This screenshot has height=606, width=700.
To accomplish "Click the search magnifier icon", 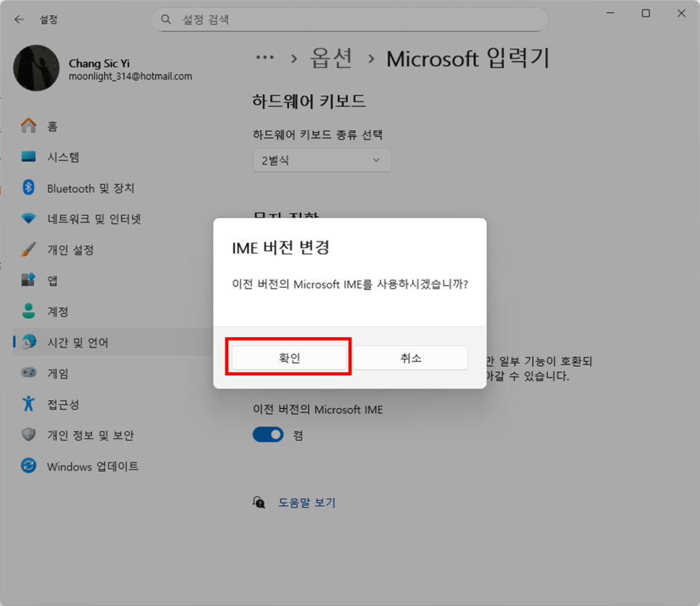I will [166, 19].
